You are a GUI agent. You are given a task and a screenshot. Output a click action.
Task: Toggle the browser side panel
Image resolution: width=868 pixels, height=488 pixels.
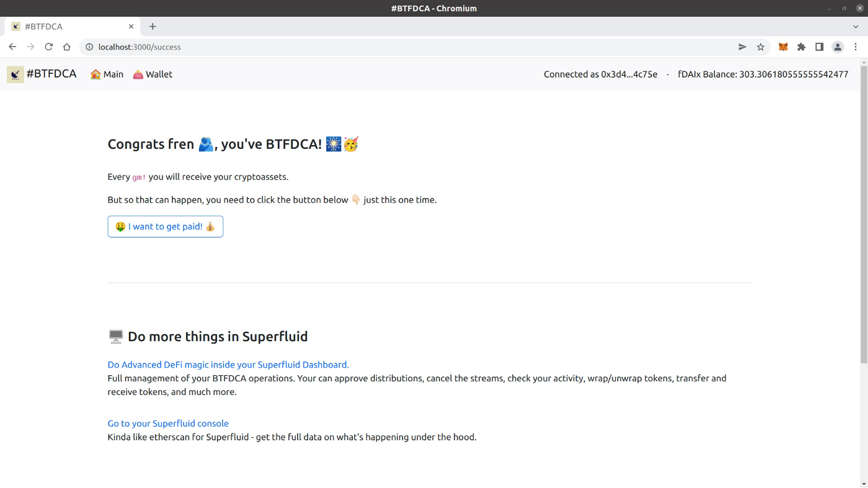click(x=819, y=47)
